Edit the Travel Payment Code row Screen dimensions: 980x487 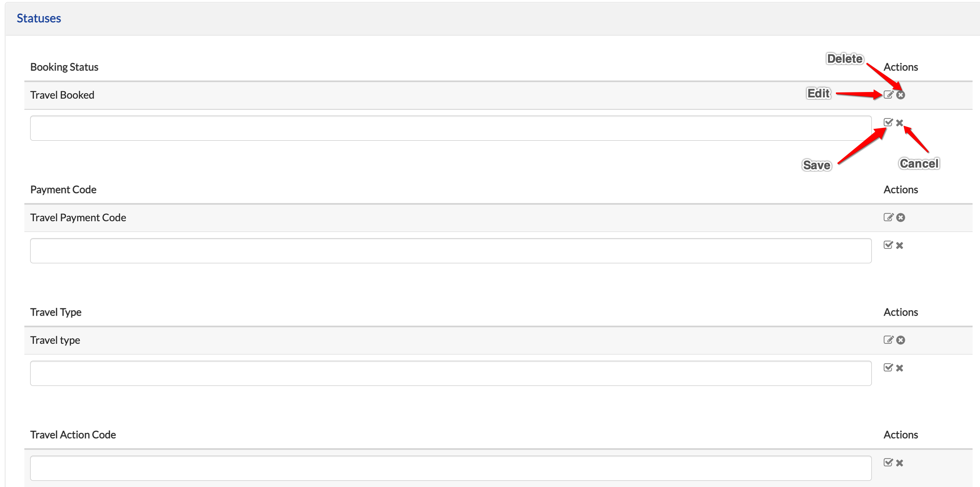tap(888, 217)
